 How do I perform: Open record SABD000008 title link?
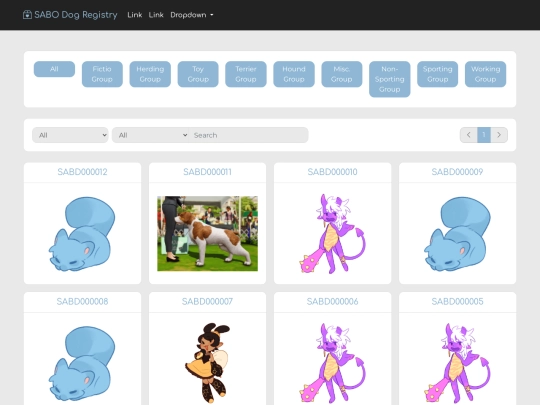[82, 301]
